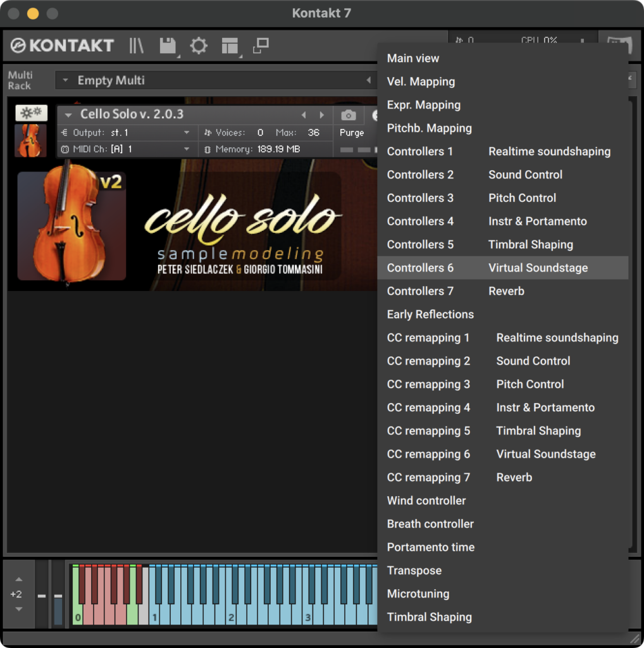Click the Voices count value 0

(x=260, y=133)
